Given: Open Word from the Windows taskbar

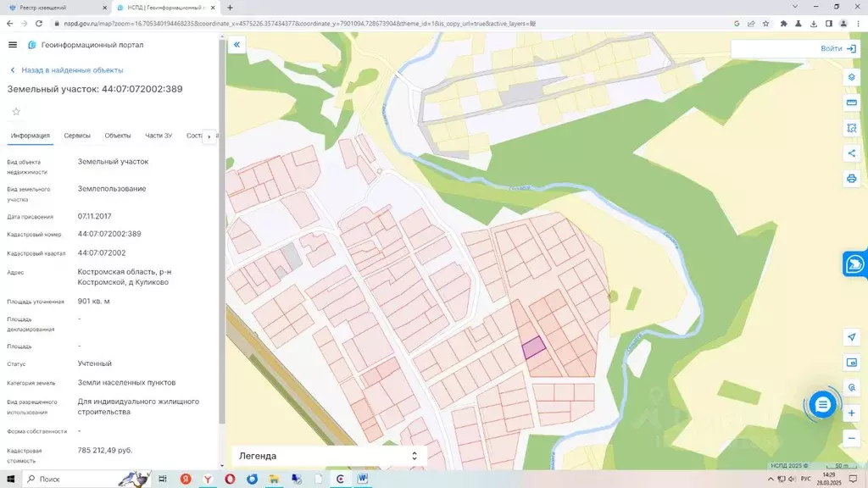Looking at the screenshot, I should pos(363,480).
